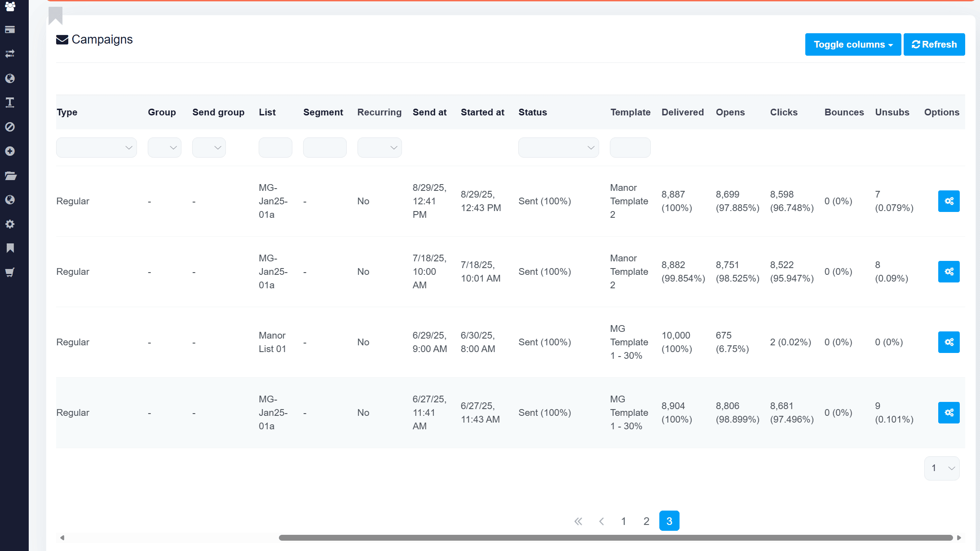Jump to first page with double chevron
Screen dimensions: 980x551
(578, 521)
